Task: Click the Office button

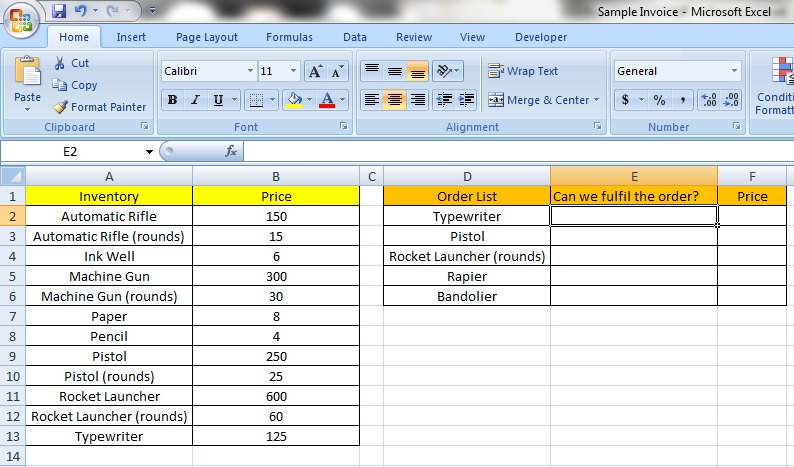Action: pos(22,19)
